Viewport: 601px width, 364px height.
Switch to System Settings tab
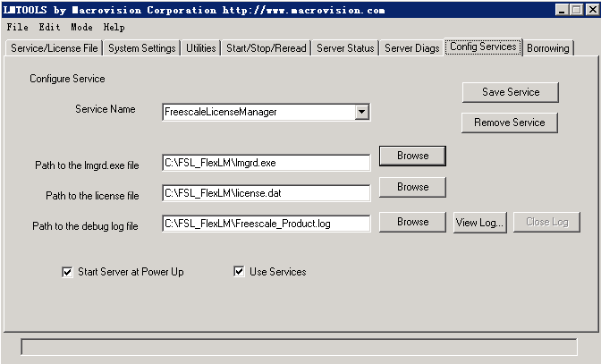tap(142, 48)
